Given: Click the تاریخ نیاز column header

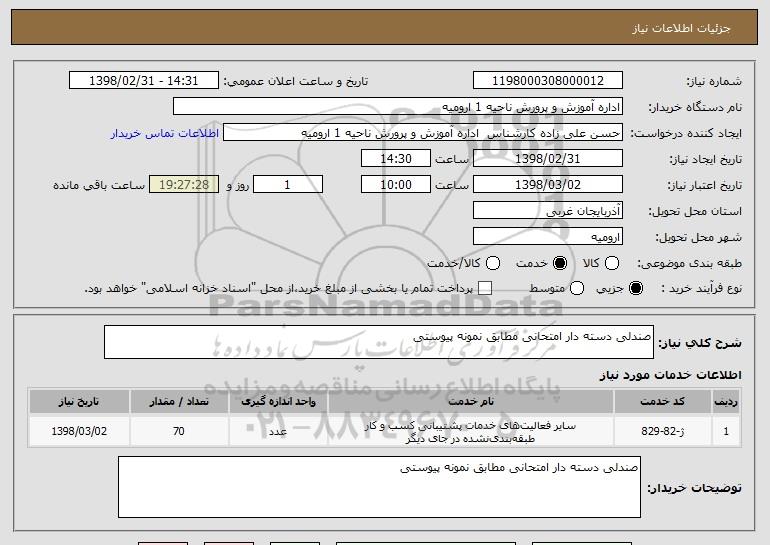Looking at the screenshot, I should pyautogui.click(x=79, y=402).
